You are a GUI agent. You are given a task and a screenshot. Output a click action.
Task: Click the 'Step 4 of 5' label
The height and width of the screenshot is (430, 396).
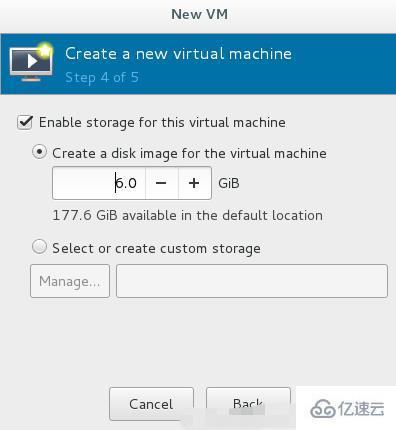click(x=102, y=77)
